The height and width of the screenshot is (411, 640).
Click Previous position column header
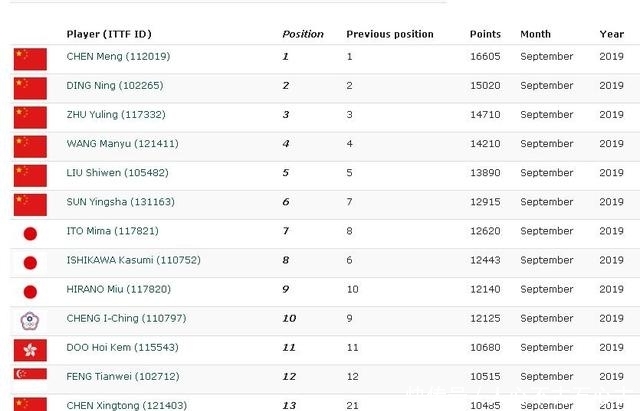pos(390,34)
